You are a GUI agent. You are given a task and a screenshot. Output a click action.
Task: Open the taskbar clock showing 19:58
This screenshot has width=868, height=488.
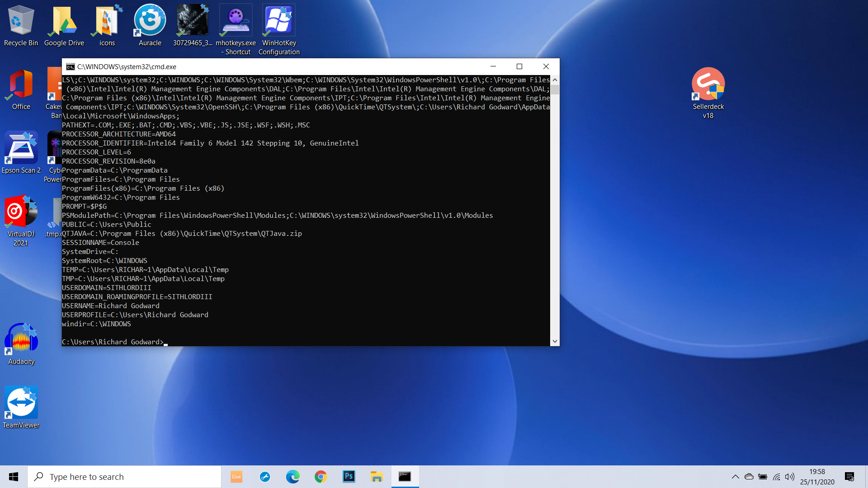(817, 477)
